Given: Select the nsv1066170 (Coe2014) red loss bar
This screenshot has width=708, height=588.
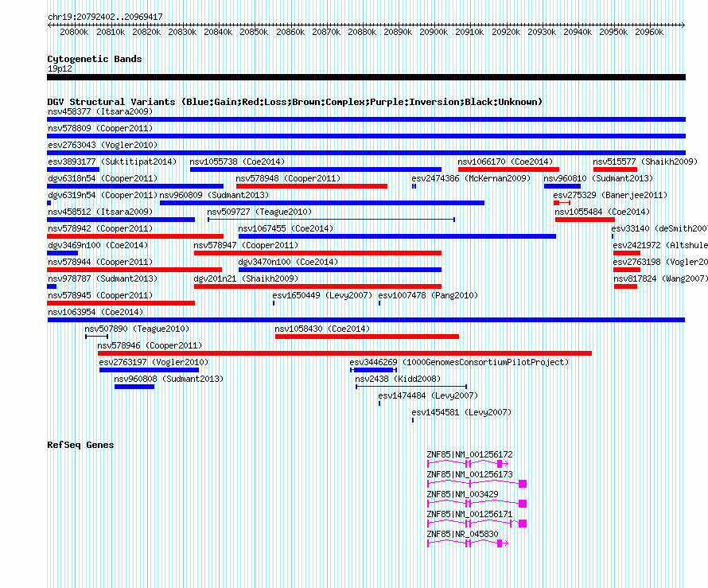Looking at the screenshot, I should (508, 169).
